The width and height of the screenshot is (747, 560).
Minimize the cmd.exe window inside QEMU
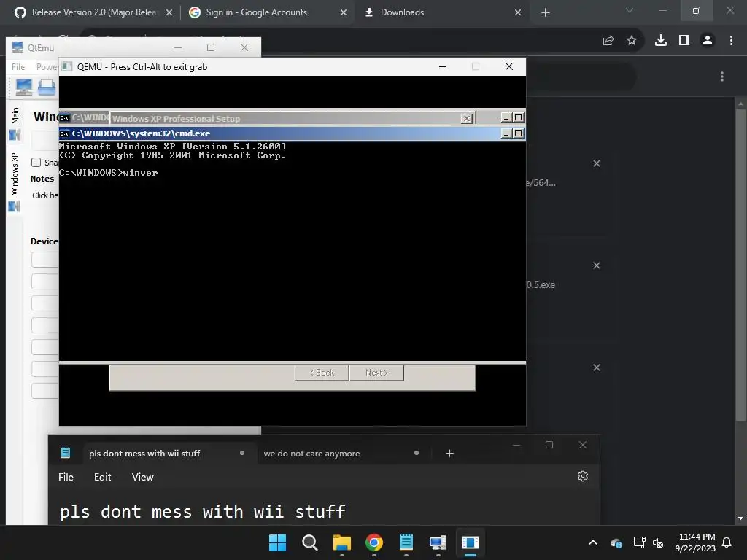coord(506,133)
